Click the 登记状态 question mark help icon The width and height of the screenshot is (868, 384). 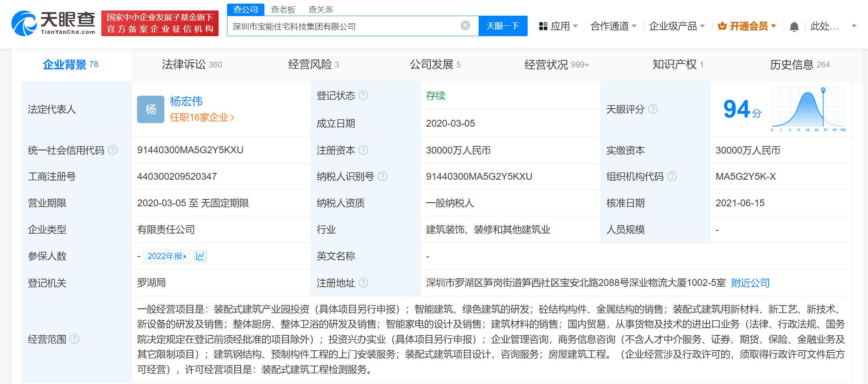pyautogui.click(x=364, y=95)
